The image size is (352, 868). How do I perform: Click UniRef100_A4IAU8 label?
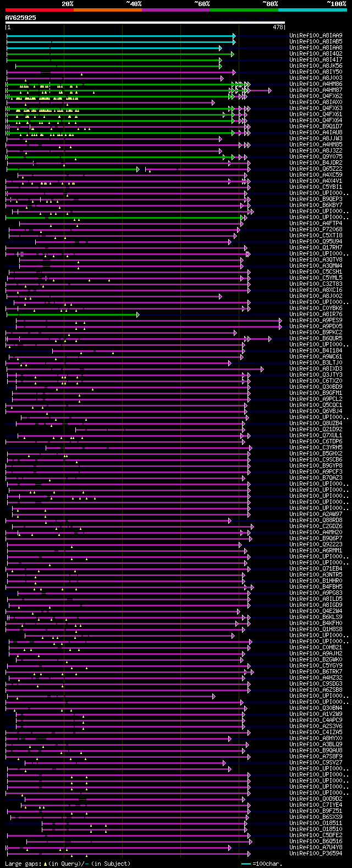point(316,132)
